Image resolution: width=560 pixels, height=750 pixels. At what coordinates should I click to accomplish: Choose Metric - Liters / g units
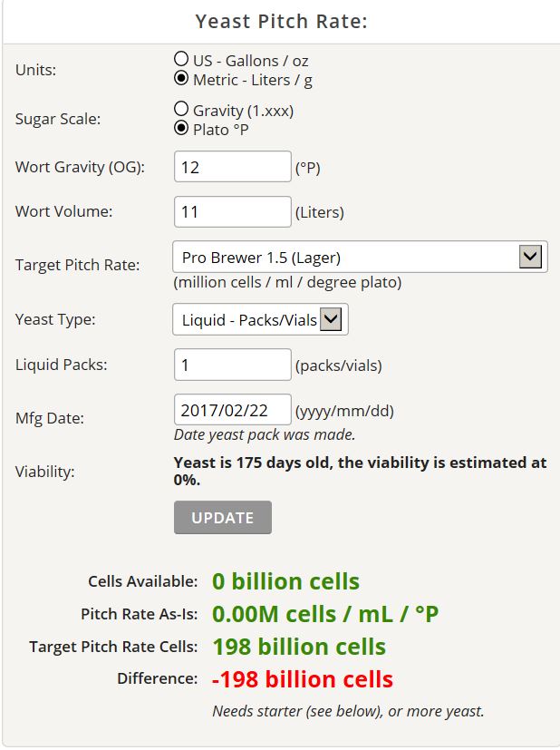click(181, 79)
